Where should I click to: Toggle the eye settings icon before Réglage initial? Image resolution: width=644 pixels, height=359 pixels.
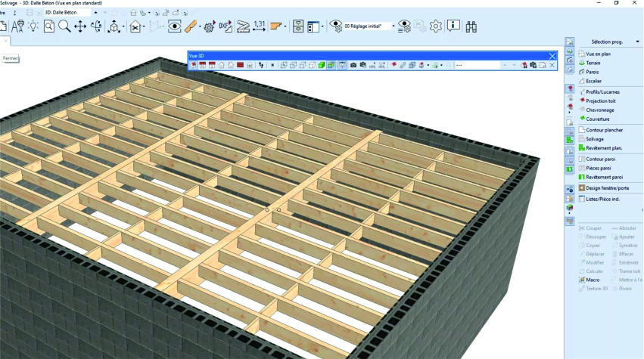334,26
